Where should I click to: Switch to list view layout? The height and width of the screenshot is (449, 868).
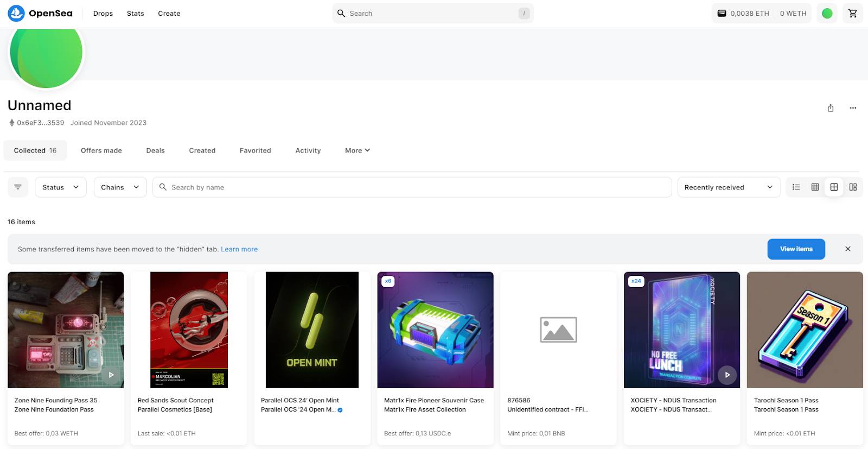(796, 187)
